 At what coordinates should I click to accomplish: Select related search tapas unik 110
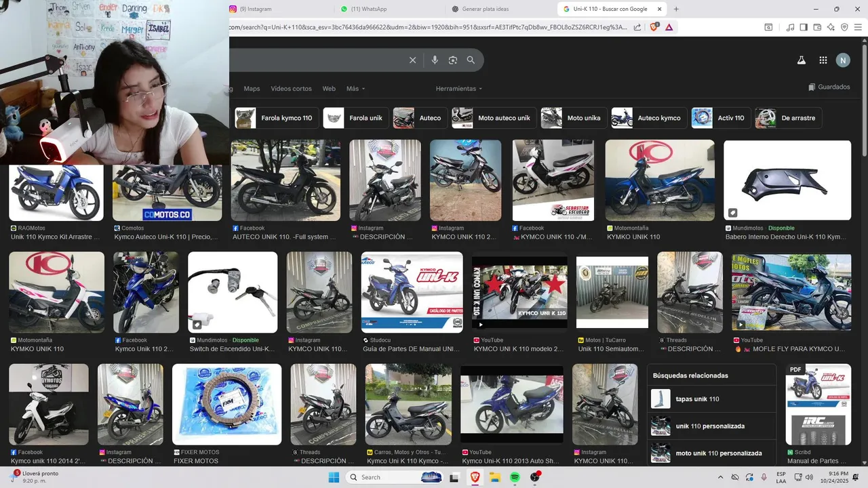(x=711, y=399)
